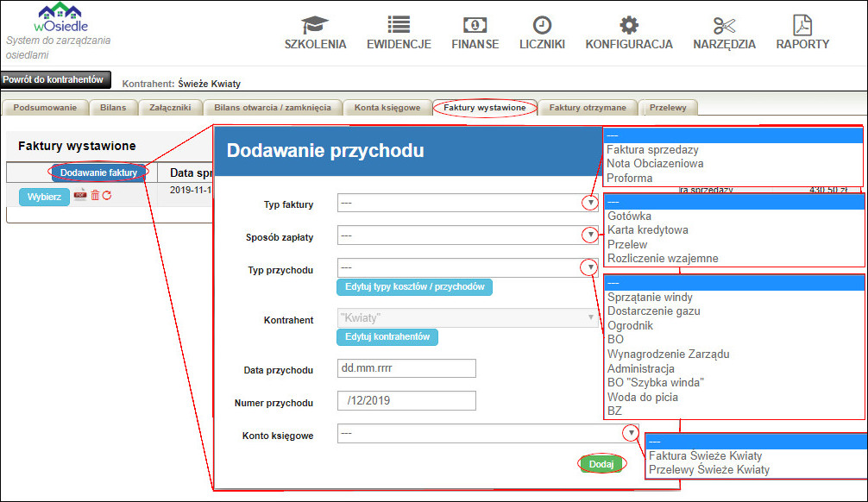Open the Raporty section

pyautogui.click(x=802, y=34)
